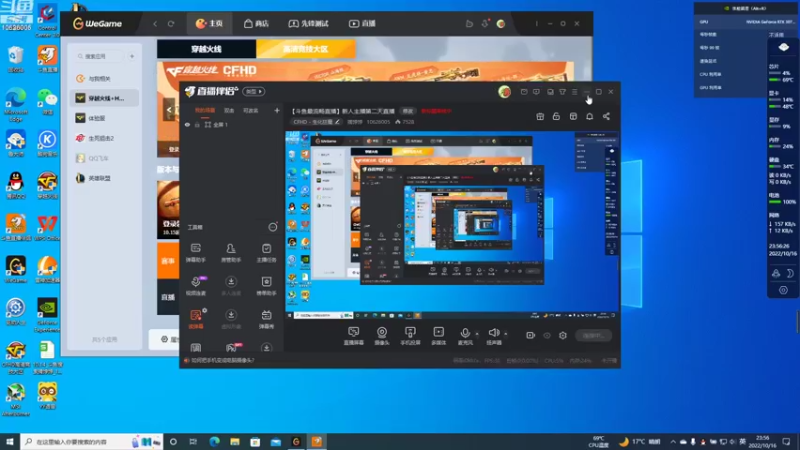This screenshot has height=450, width=800.
Task: Lock the 全屏 1 source
Action: click(x=197, y=124)
